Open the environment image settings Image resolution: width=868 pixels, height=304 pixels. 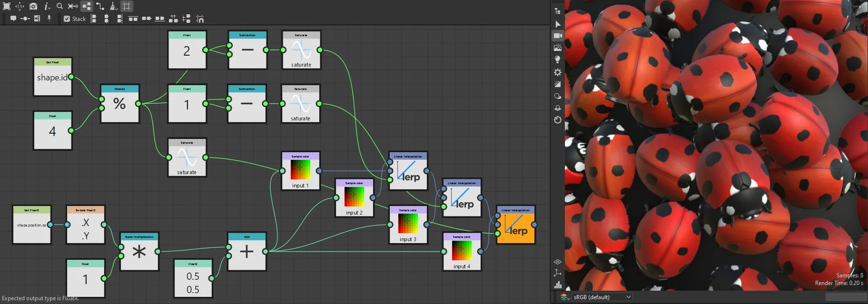pos(558,48)
